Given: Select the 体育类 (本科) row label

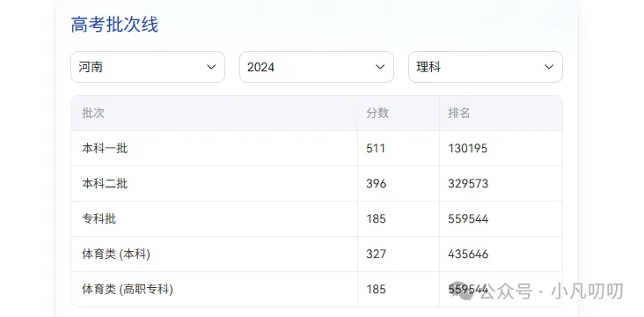Looking at the screenshot, I should 116,254.
